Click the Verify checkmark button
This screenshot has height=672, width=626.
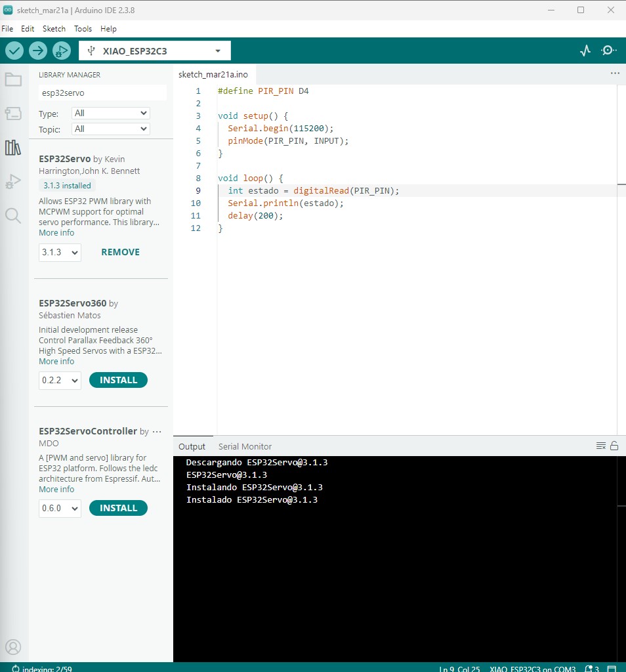(x=14, y=51)
